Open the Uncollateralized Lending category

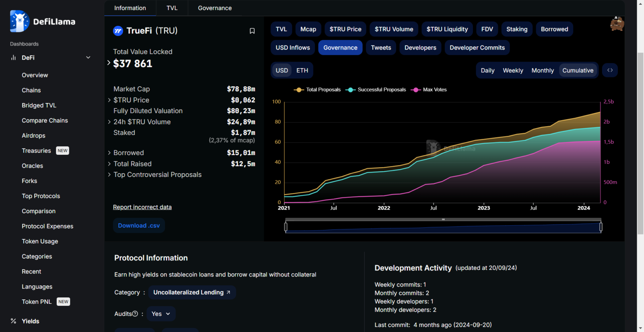click(x=192, y=293)
